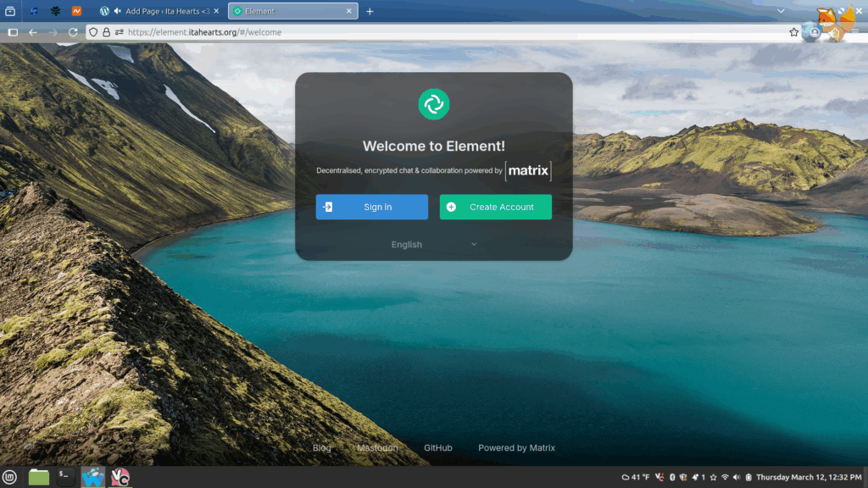The width and height of the screenshot is (868, 488).
Task: Open the Blog footer link
Action: (x=321, y=447)
